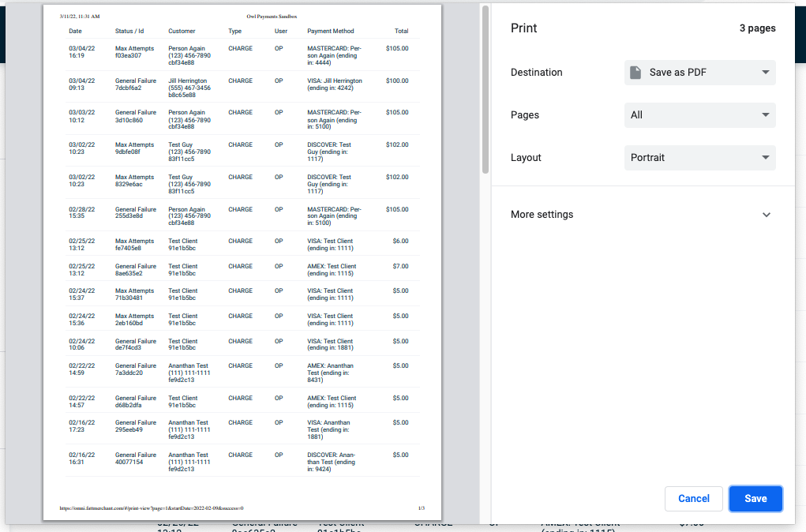Screen dimensions: 806x532
Task: Click 'VISA: Jill Herrington' payment method cell
Action: tap(335, 84)
